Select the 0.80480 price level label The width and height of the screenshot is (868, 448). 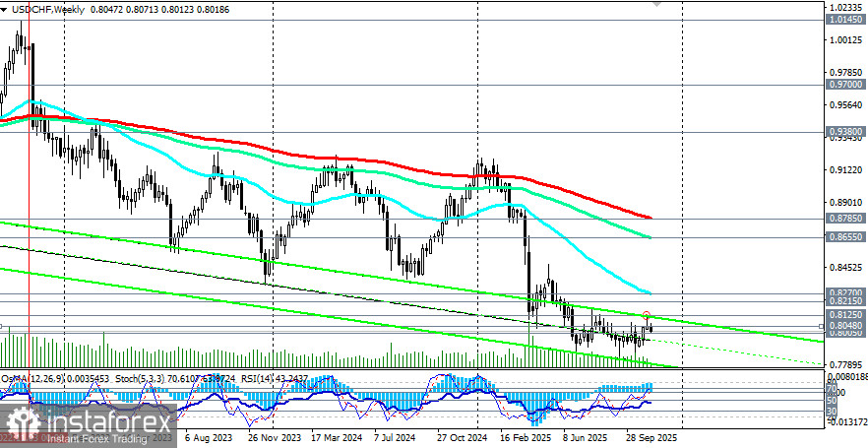[846, 326]
